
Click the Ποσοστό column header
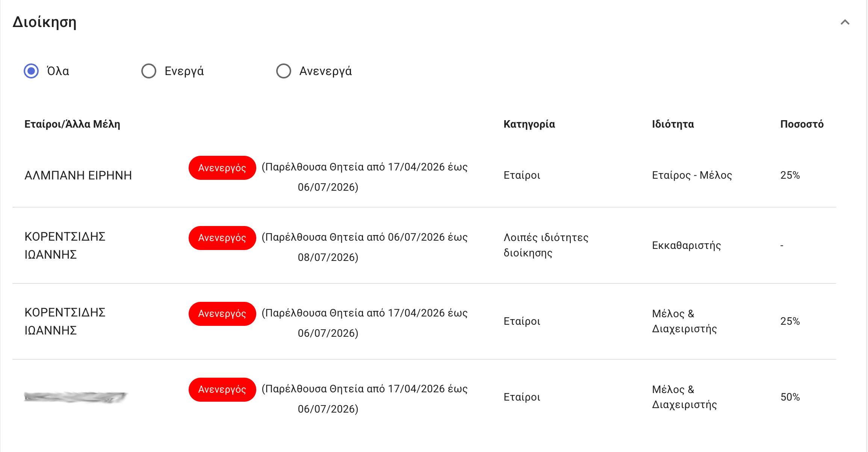coord(802,124)
